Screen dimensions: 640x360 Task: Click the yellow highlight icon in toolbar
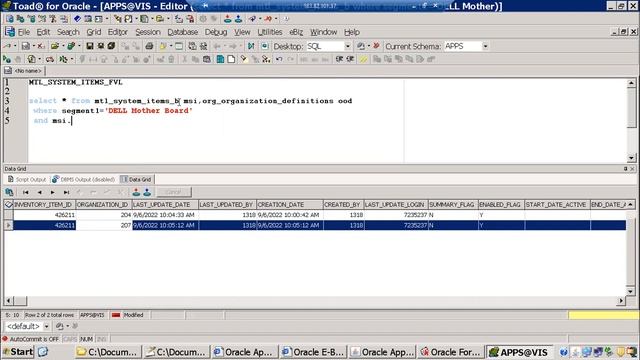(363, 59)
